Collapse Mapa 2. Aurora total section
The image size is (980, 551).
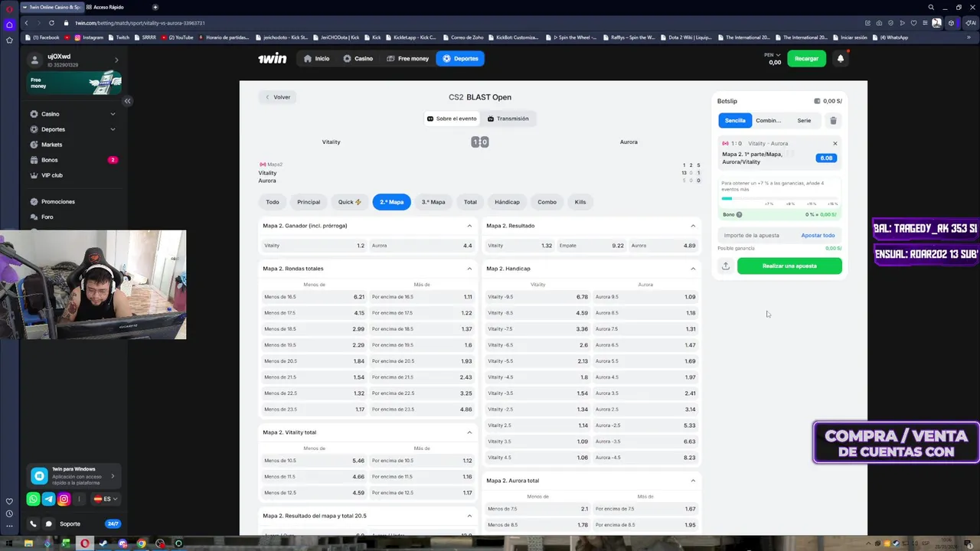(693, 481)
